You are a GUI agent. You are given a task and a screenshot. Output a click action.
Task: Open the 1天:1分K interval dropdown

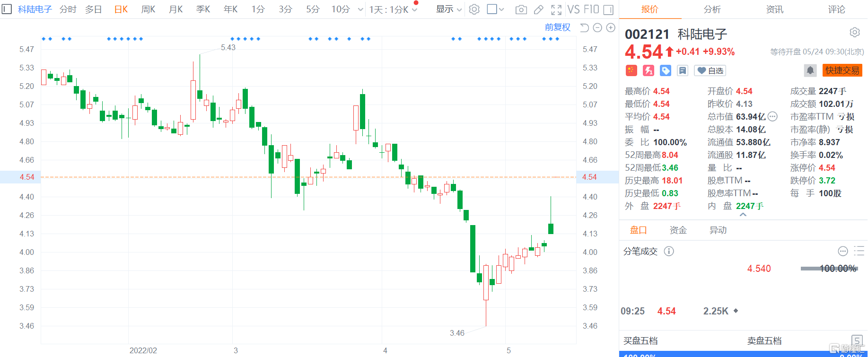pos(393,9)
